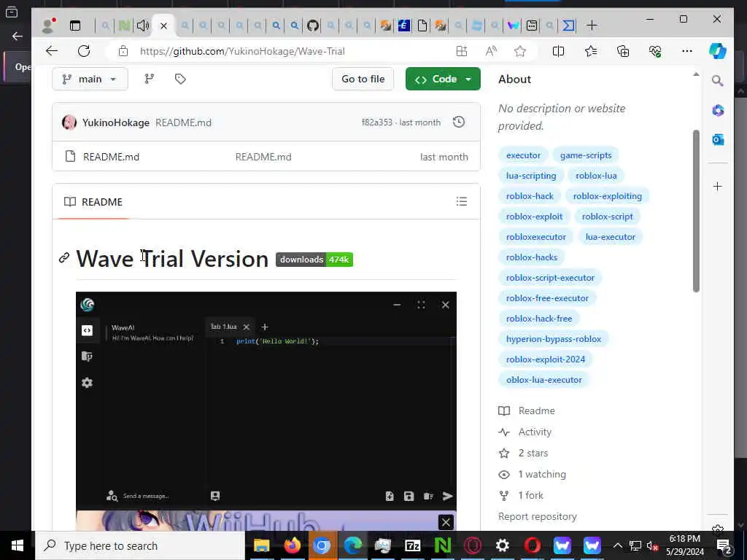Image resolution: width=747 pixels, height=560 pixels.
Task: Mute the audio-playing tab via speaker icon
Action: (x=142, y=26)
